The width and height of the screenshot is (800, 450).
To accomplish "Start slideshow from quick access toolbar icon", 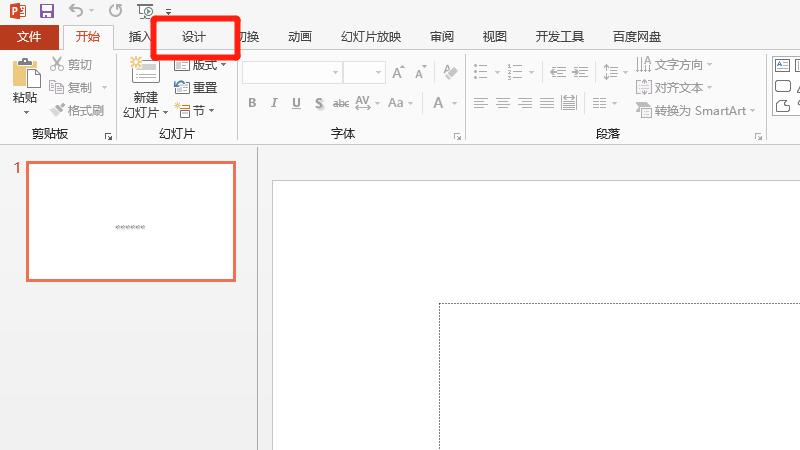I will tap(145, 11).
